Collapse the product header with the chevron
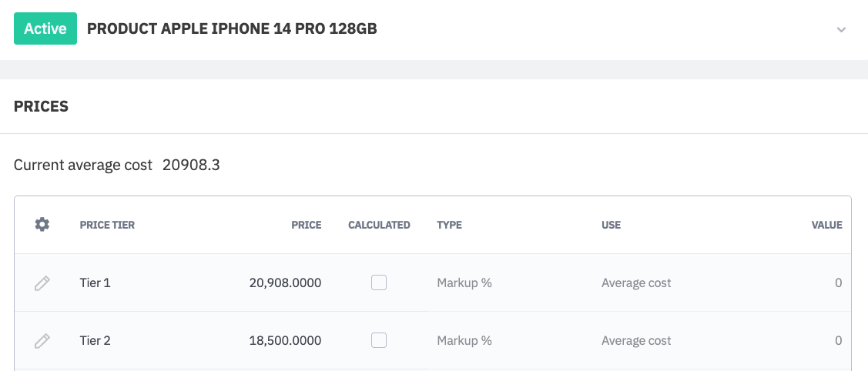Viewport: 868px width, 371px height. 841,30
